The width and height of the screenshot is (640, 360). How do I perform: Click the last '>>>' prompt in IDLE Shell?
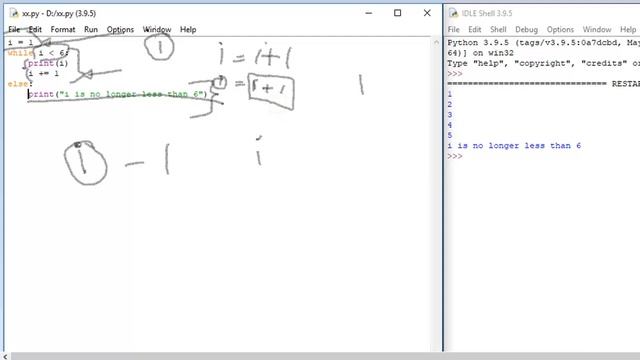455,156
